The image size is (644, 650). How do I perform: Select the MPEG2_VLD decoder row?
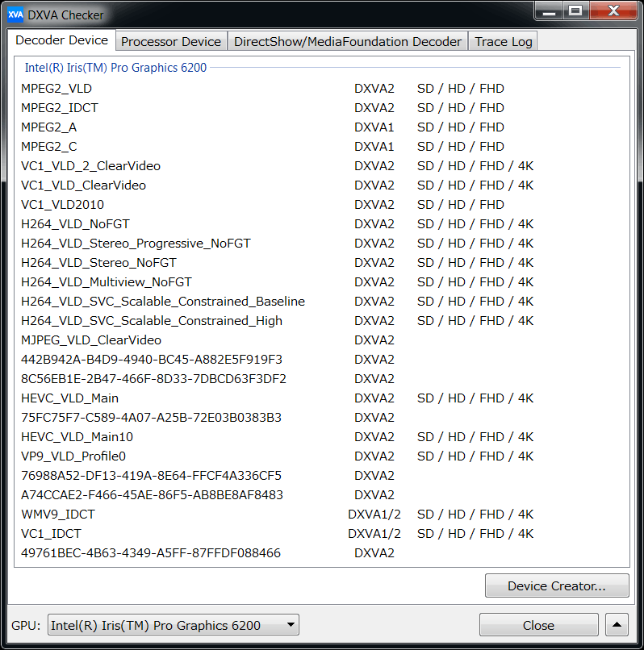[x=321, y=88]
